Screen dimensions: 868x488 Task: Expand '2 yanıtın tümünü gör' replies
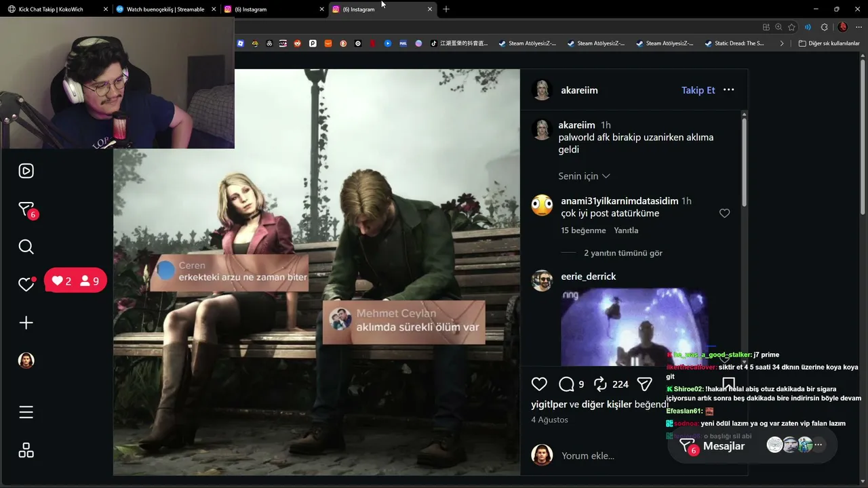pyautogui.click(x=623, y=253)
